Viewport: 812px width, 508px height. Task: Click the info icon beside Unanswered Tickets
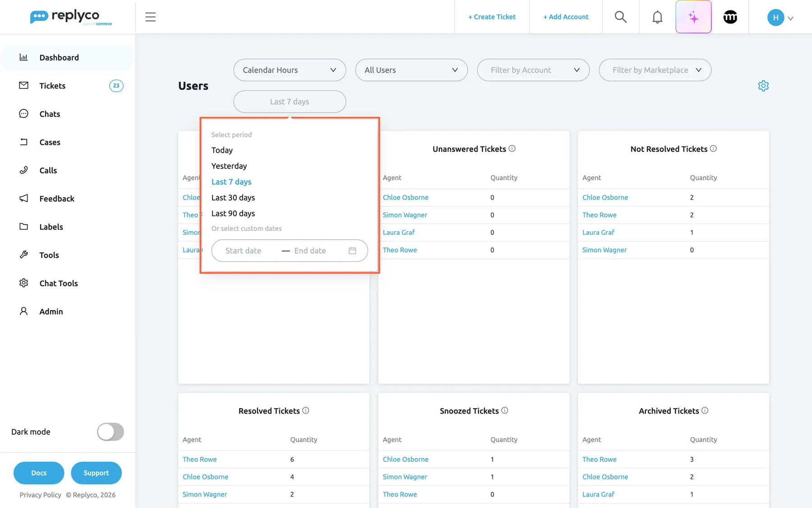click(512, 149)
